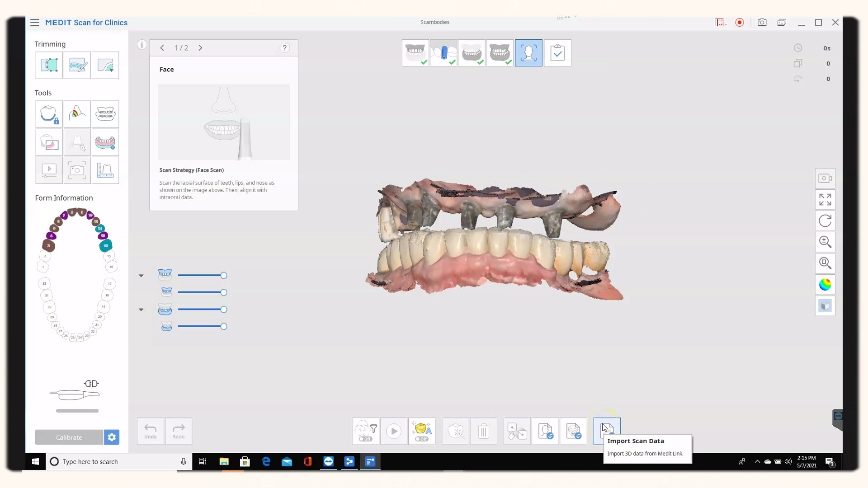868x488 pixels.
Task: Open the scanbody scan stage tab
Action: coord(443,53)
